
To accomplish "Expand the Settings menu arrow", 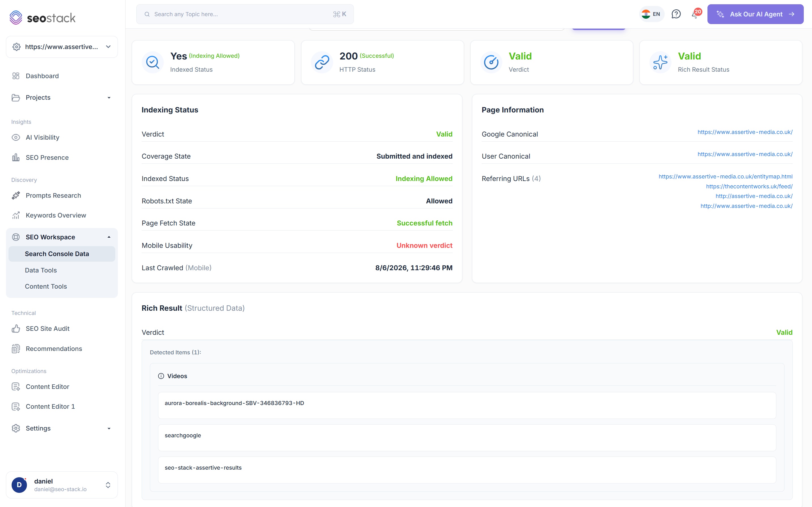I will coord(109,429).
